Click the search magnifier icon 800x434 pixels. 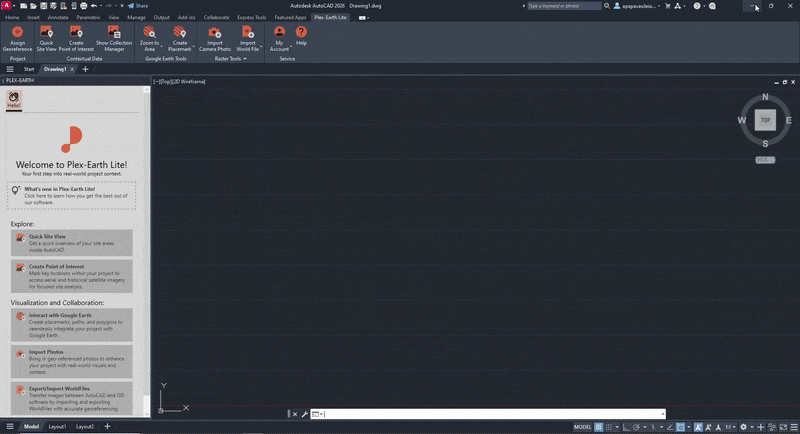click(x=607, y=6)
